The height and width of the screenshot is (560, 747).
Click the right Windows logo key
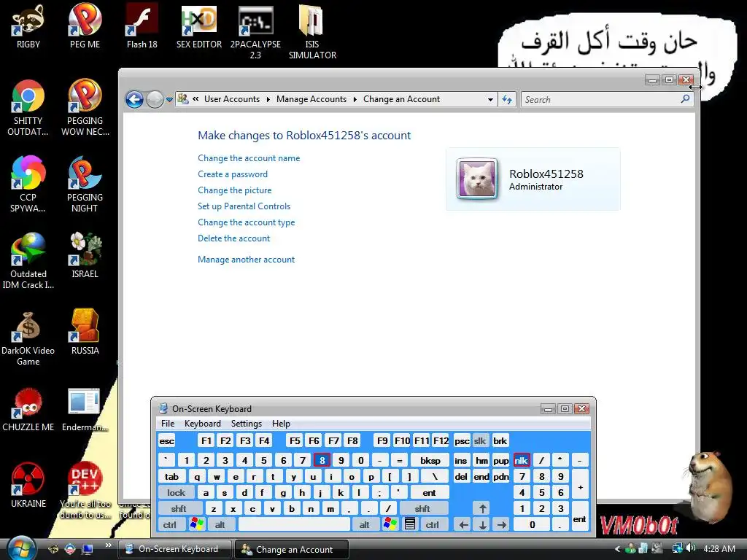[390, 524]
